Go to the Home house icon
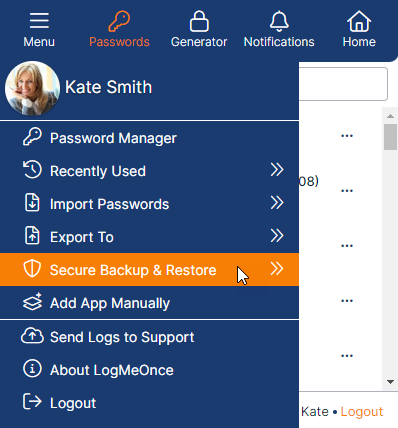Image resolution: width=398 pixels, height=428 pixels. (x=359, y=21)
